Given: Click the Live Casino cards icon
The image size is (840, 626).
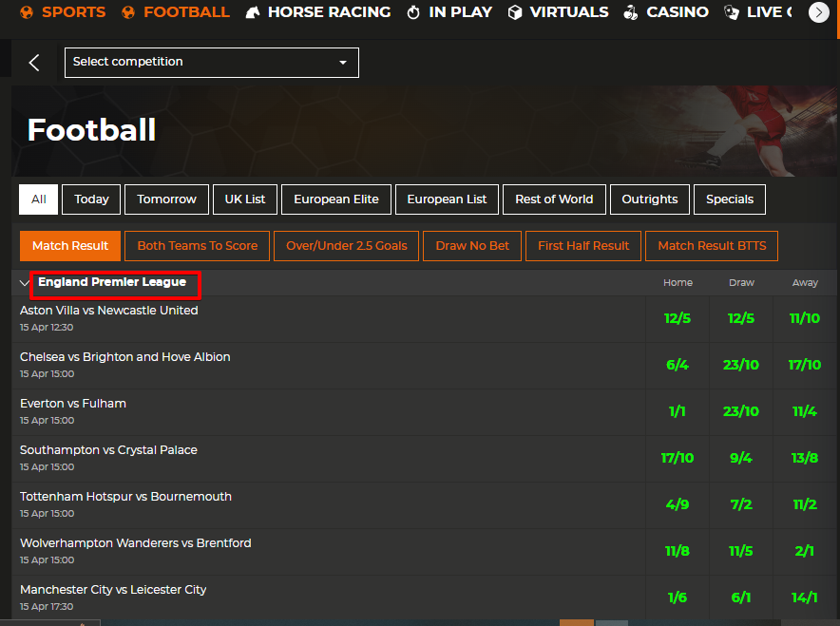Looking at the screenshot, I should (732, 12).
